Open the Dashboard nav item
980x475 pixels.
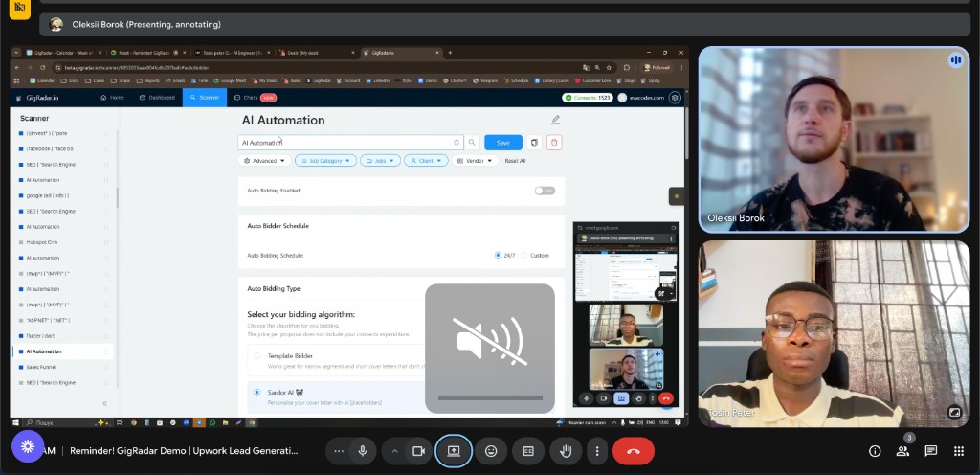pyautogui.click(x=157, y=98)
